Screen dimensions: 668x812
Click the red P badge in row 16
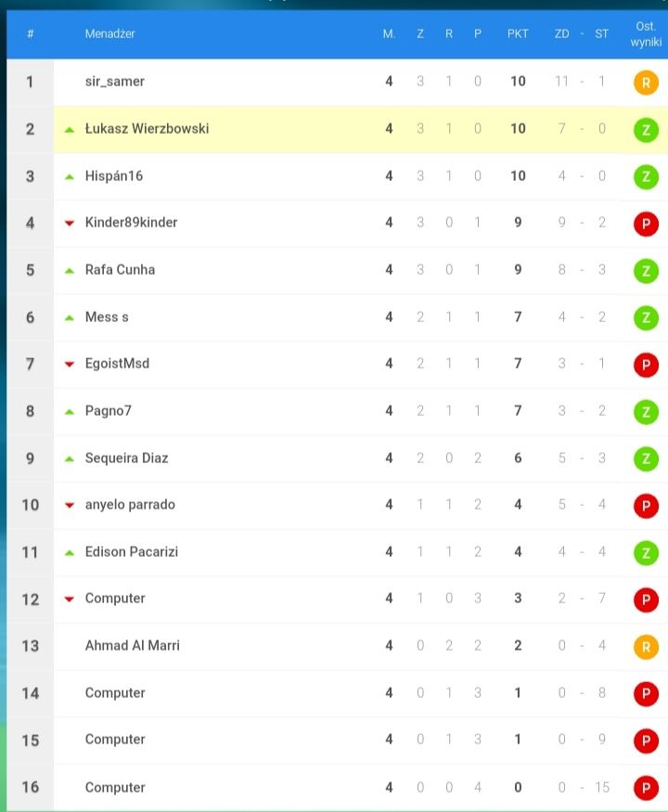click(646, 788)
